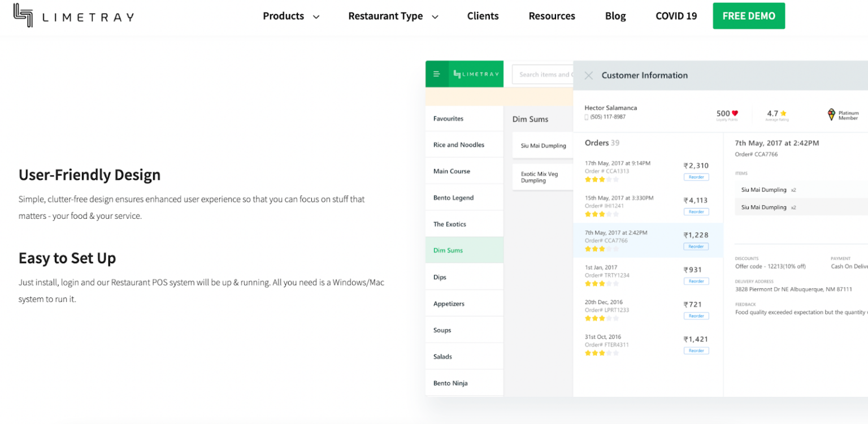The height and width of the screenshot is (424, 868).
Task: Open the Clients page
Action: 483,16
